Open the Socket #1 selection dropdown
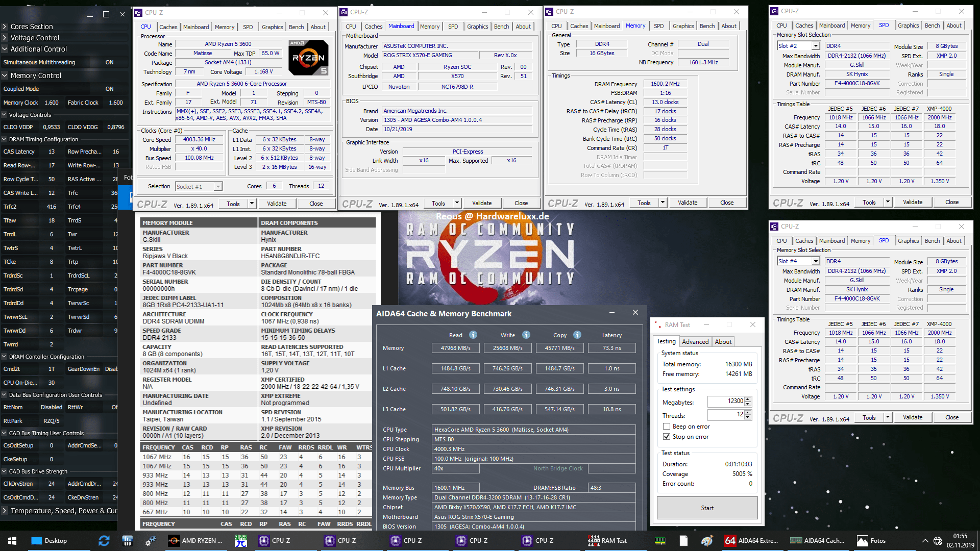This screenshot has width=980, height=551. (x=218, y=187)
